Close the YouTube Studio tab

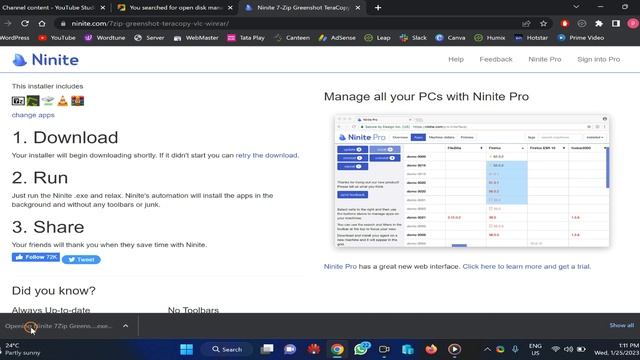point(103,7)
